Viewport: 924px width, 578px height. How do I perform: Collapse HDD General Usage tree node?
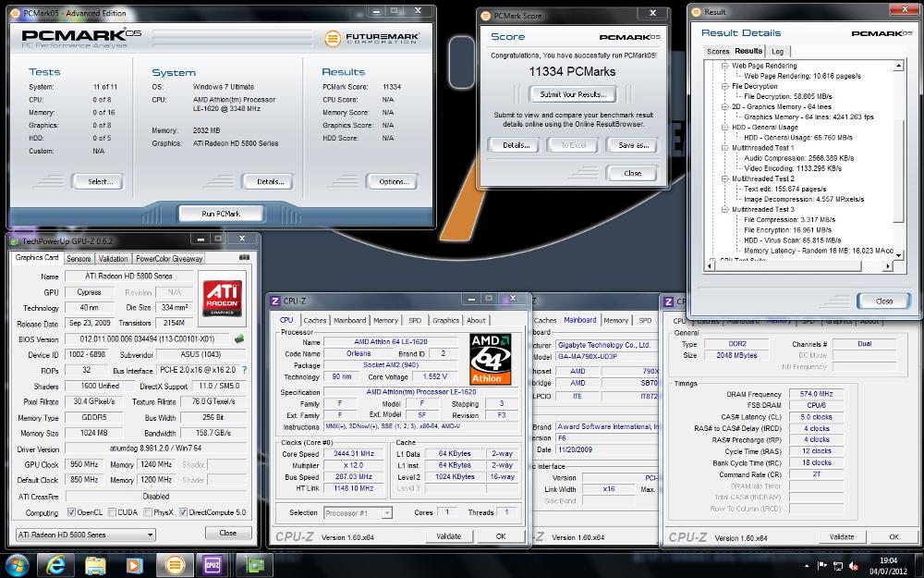coord(725,128)
